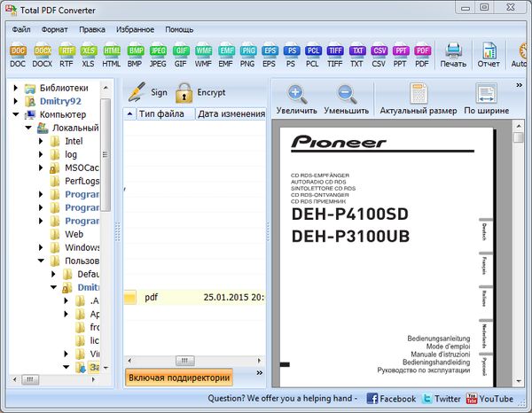Pick the JPEG conversion icon

(158, 51)
